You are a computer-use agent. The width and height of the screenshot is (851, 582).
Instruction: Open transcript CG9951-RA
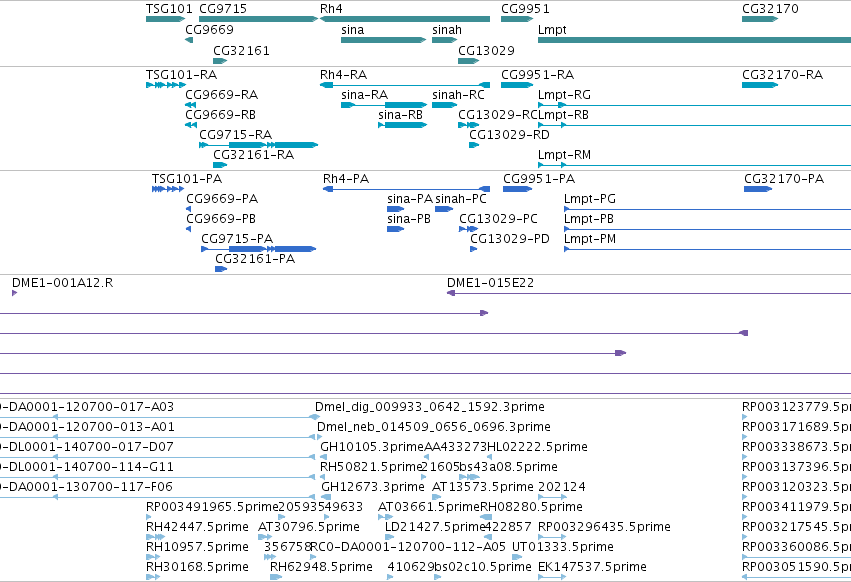pos(537,74)
